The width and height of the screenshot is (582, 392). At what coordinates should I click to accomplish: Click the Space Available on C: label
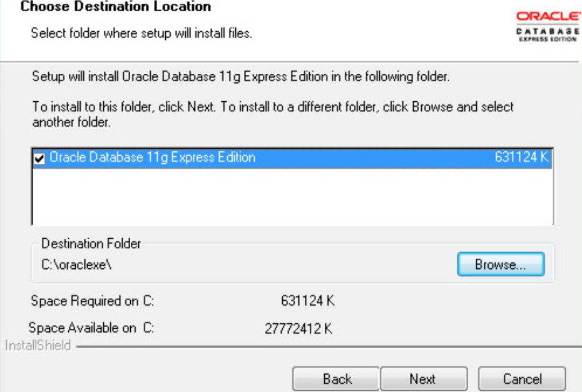tap(91, 328)
